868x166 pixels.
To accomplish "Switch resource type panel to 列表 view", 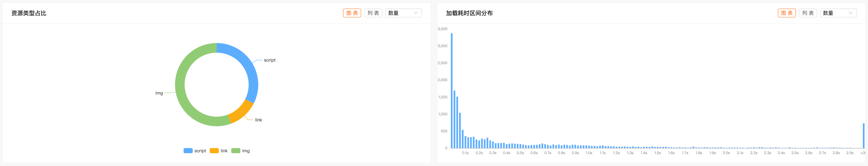I will 373,13.
